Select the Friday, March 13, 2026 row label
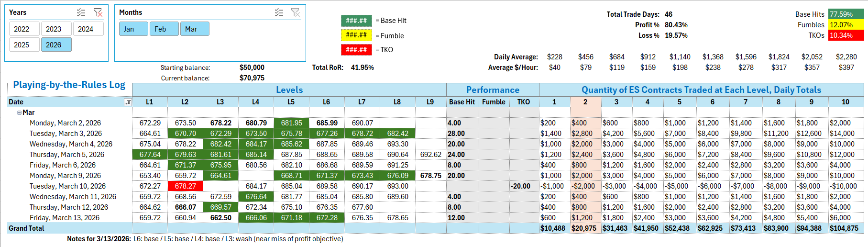868x247 pixels. pos(65,218)
